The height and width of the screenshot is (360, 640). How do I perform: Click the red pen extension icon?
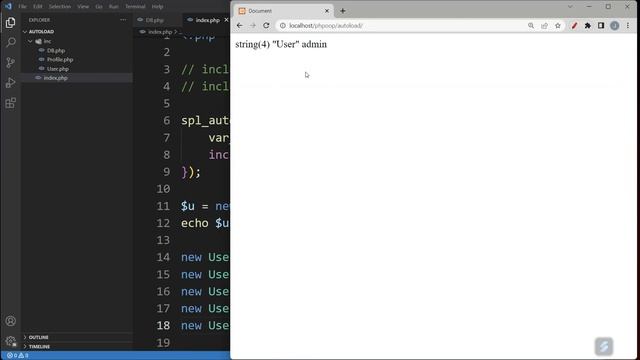(574, 26)
